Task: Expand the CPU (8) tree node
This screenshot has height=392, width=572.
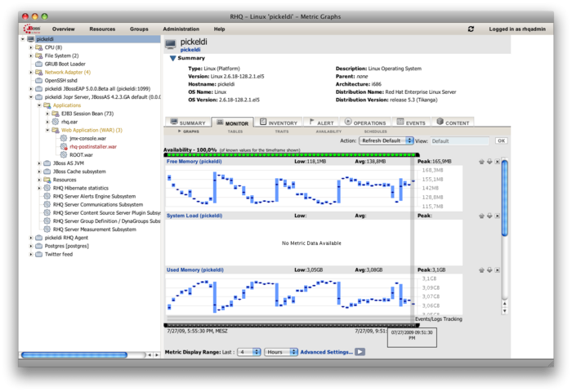Action: 31,47
